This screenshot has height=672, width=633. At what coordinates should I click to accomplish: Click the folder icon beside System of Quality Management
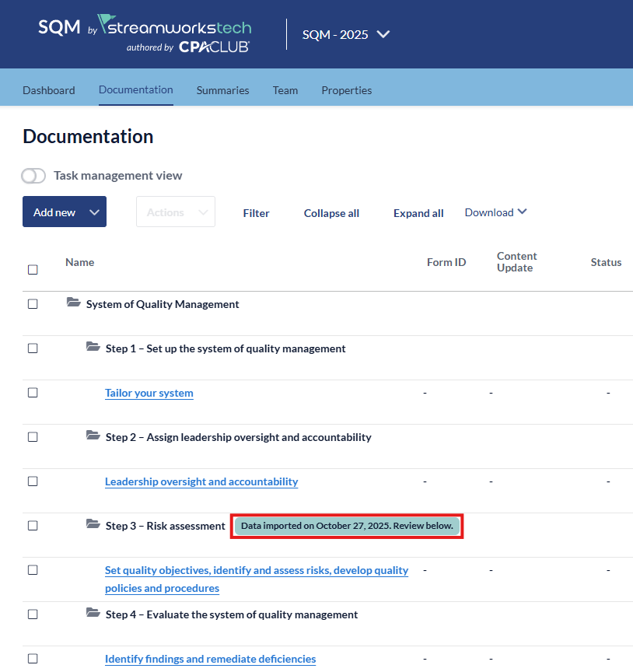(x=74, y=303)
